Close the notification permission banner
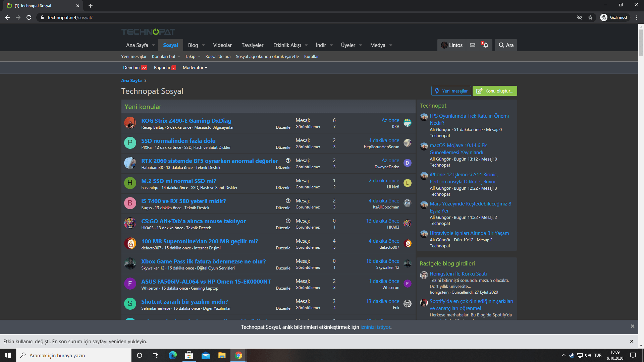Viewport: 644px width, 362px height. (632, 326)
